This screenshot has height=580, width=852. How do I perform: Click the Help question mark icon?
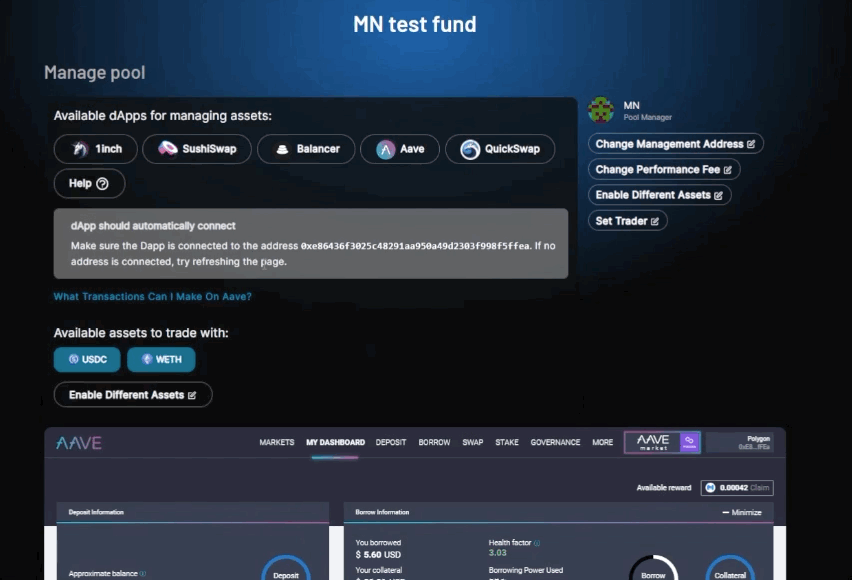pos(102,184)
